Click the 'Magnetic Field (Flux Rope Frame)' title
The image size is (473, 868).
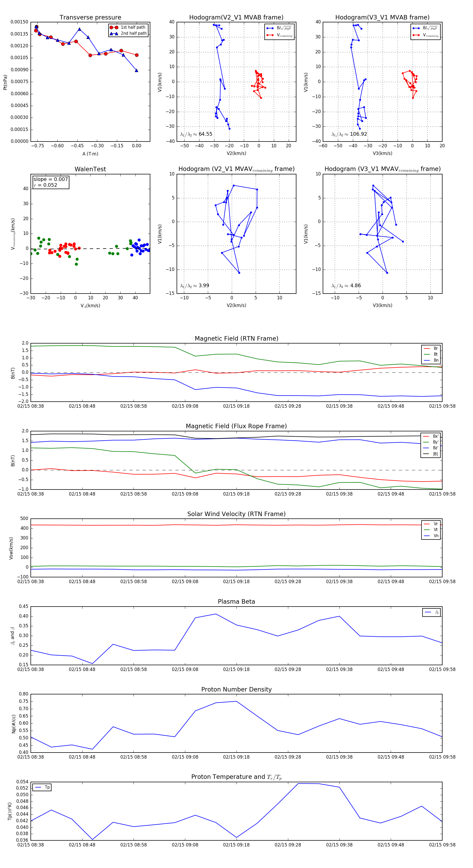tap(236, 426)
